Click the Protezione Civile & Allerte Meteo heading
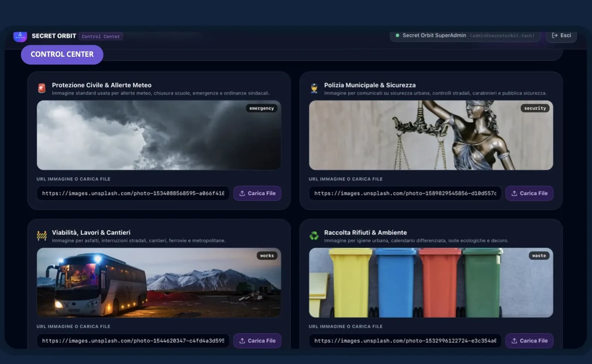Screen dimensions: 592x364 [x=102, y=85]
